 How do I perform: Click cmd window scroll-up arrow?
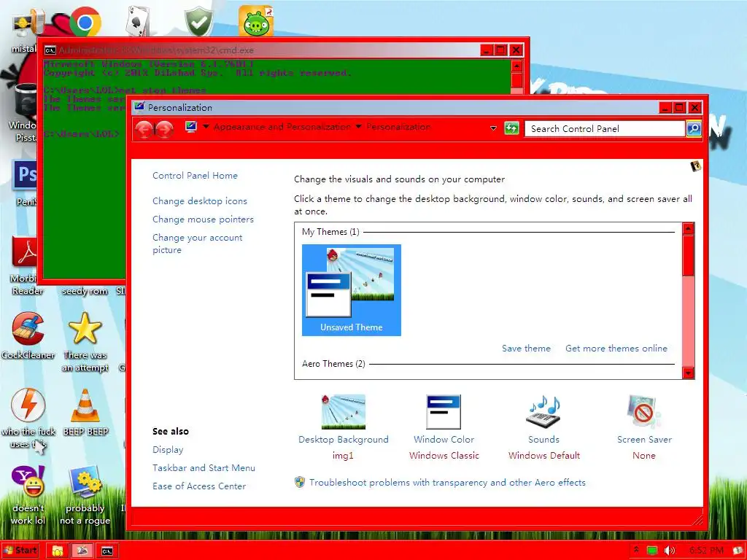(x=517, y=66)
